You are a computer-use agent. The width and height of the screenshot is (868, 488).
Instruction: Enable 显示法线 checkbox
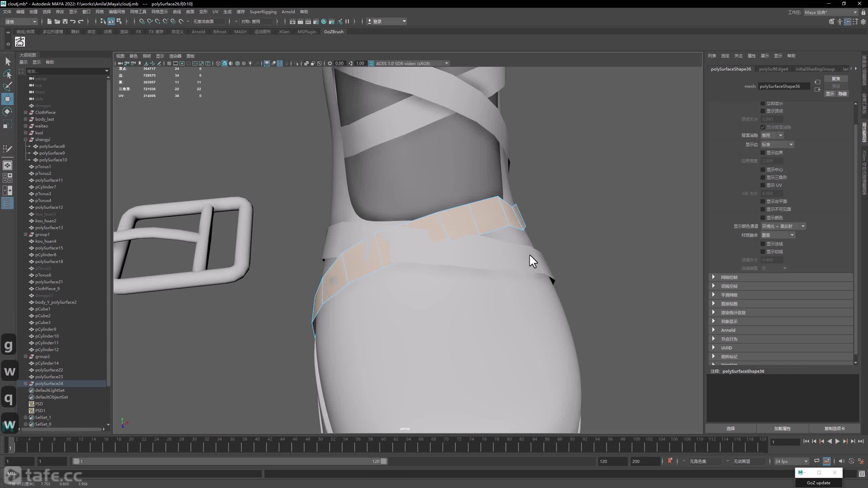click(x=763, y=244)
